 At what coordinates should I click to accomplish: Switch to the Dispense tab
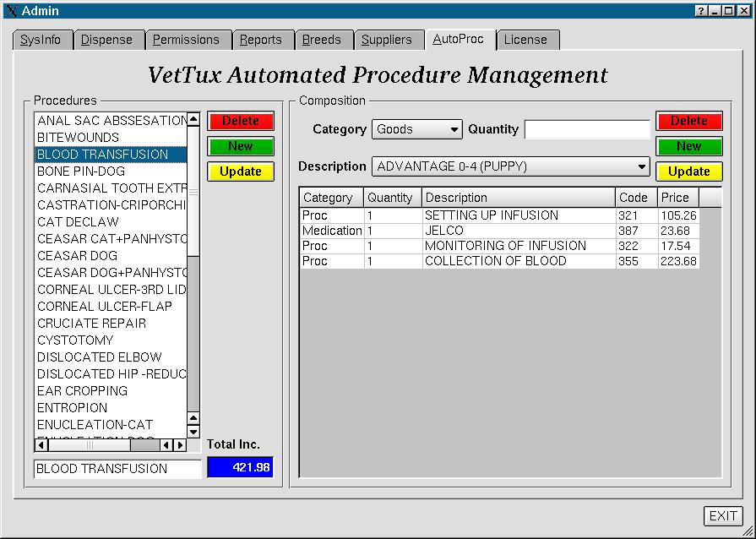pos(109,40)
